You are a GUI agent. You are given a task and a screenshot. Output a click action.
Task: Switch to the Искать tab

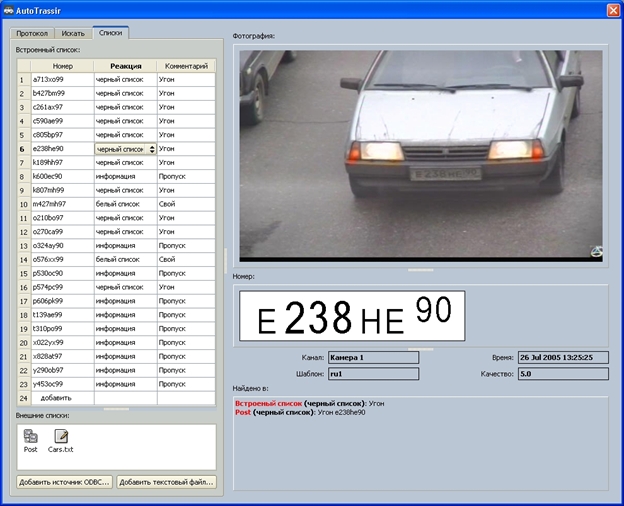click(73, 33)
